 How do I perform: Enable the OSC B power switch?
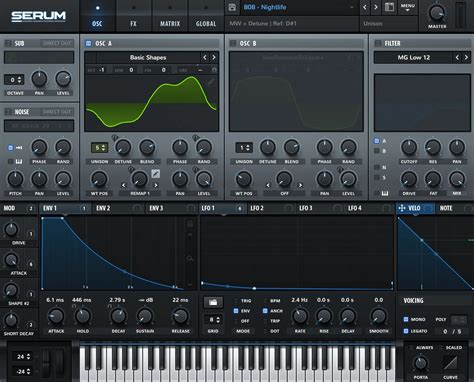tap(233, 43)
